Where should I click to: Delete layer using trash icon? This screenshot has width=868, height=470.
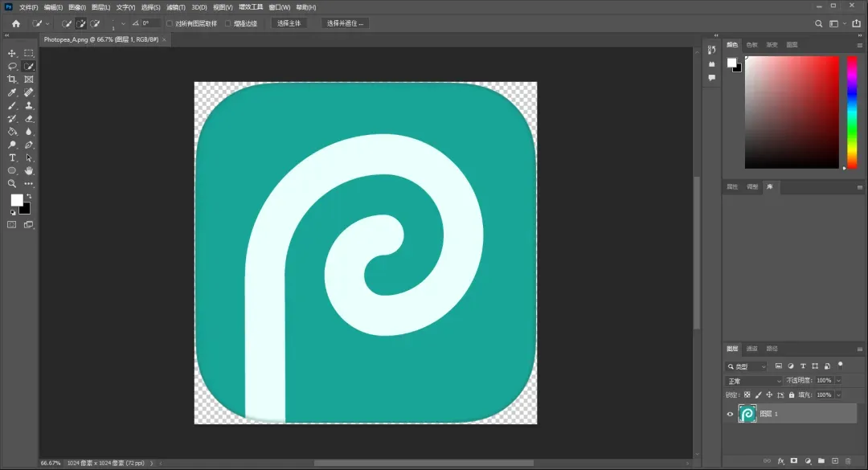[x=848, y=460]
